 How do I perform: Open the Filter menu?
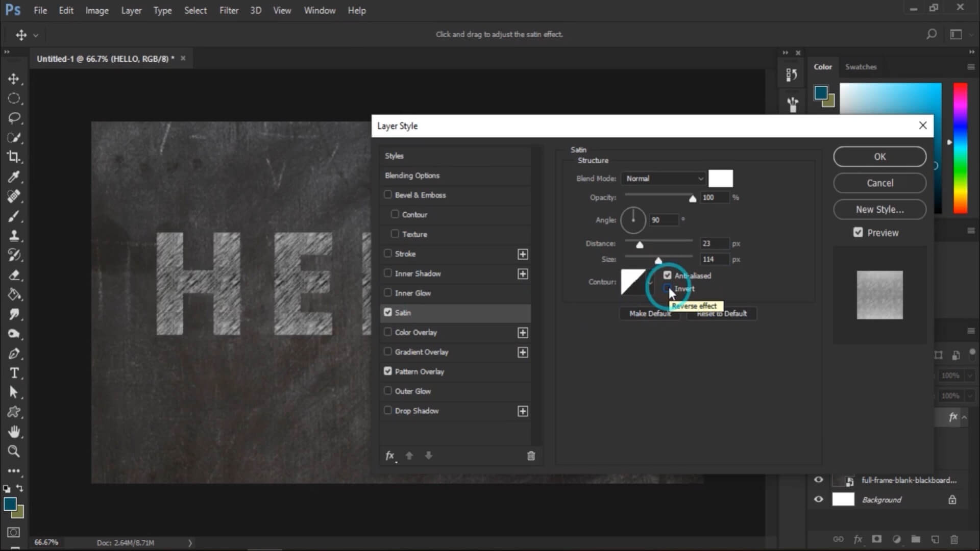point(229,10)
